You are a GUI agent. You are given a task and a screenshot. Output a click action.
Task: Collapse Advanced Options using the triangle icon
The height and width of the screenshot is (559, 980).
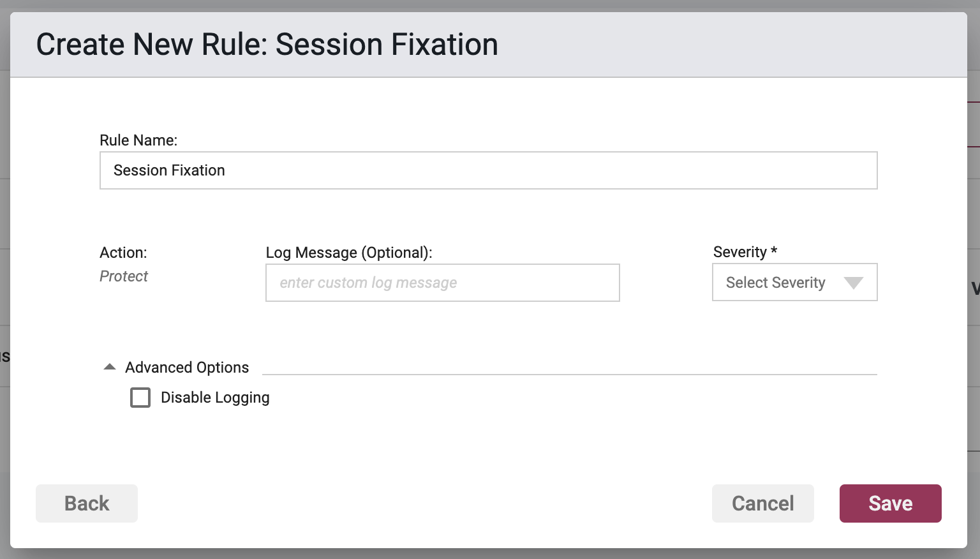coord(110,367)
